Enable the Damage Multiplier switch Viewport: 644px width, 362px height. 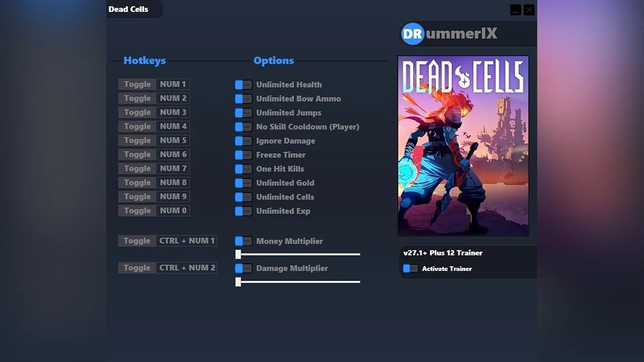click(x=243, y=268)
